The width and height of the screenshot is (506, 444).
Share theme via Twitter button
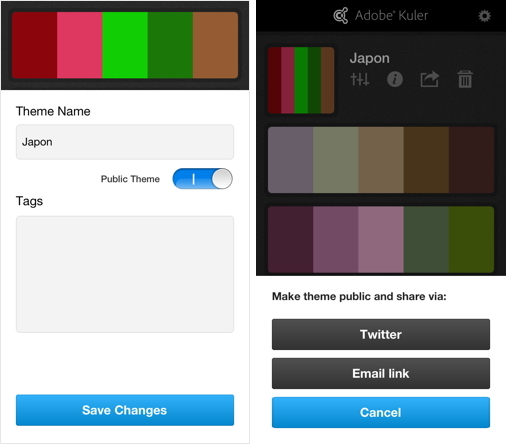coord(381,334)
